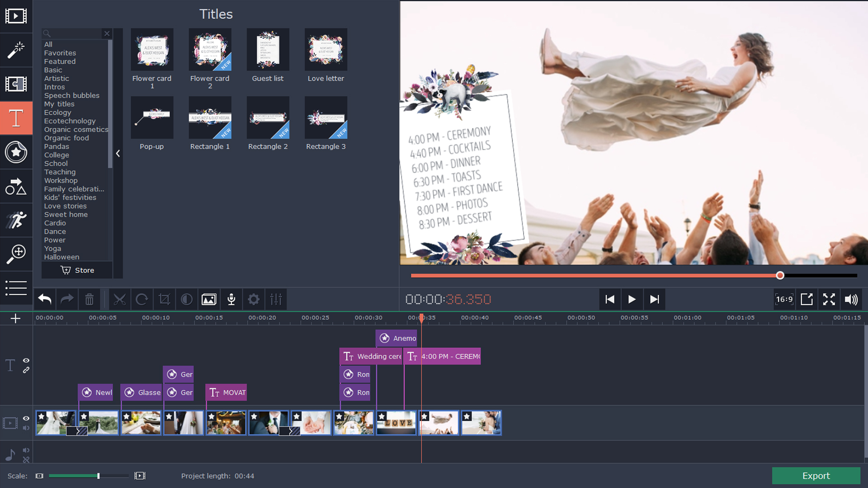Screen dimensions: 868x488
Task: Open the 16:9 aspect ratio selector
Action: pos(784,299)
